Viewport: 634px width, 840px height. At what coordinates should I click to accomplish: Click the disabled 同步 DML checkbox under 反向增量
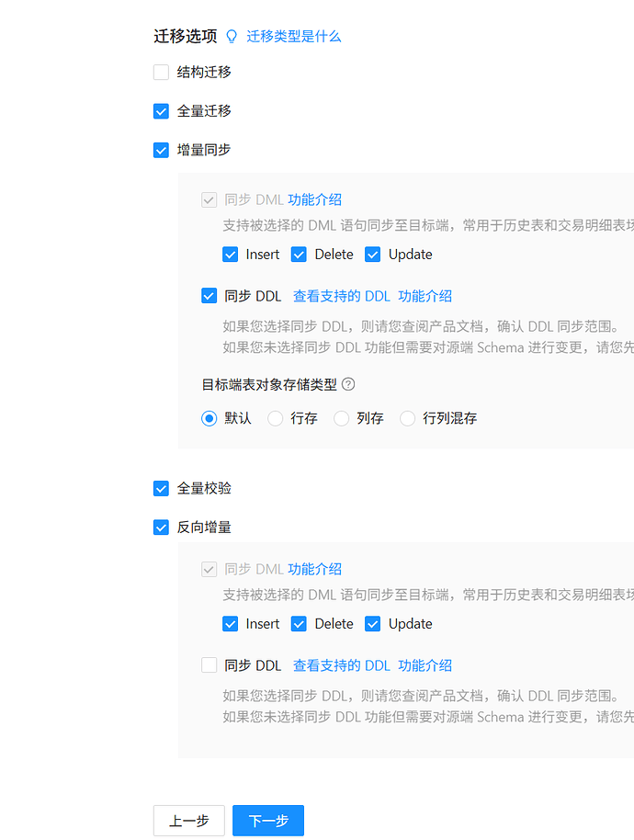pyautogui.click(x=209, y=570)
